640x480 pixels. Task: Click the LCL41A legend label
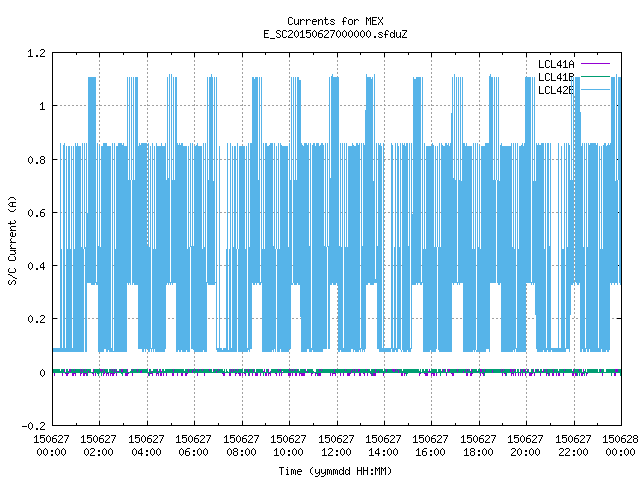556,64
